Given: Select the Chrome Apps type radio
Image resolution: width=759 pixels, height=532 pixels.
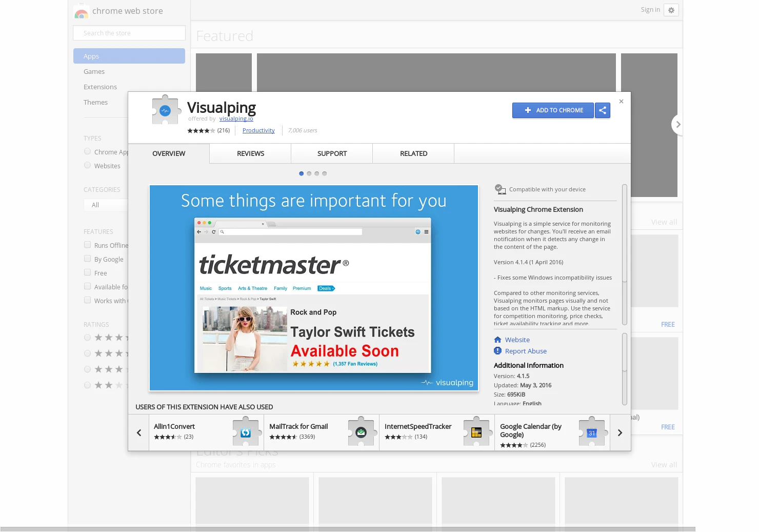Looking at the screenshot, I should [x=88, y=151].
